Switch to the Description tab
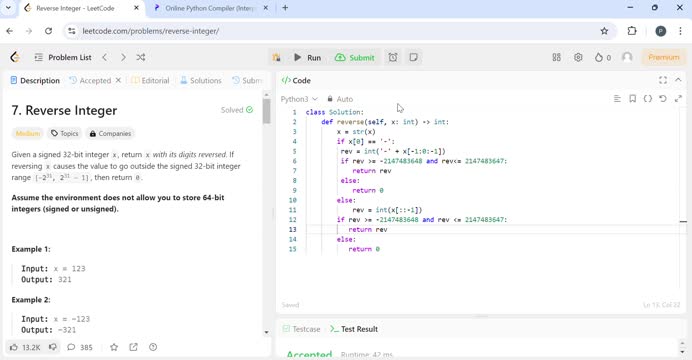The image size is (692, 360). pyautogui.click(x=35, y=81)
